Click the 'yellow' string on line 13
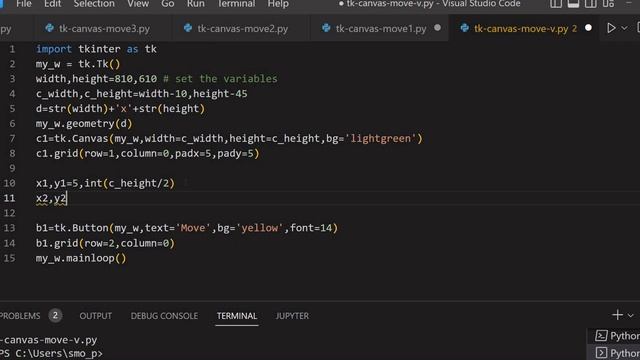Image resolution: width=640 pixels, height=360 pixels. coord(260,228)
